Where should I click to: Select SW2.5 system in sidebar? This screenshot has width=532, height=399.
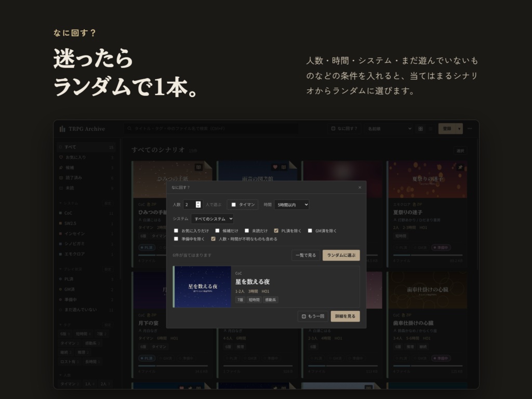[x=86, y=223]
